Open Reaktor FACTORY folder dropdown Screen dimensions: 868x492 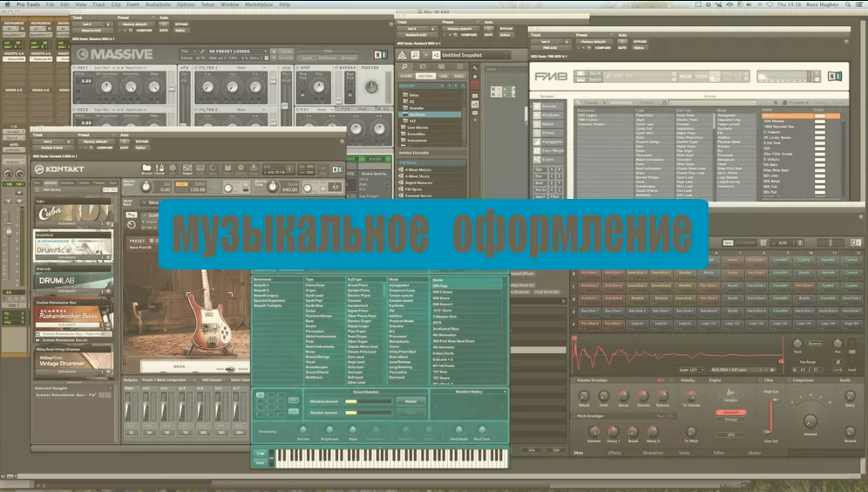[422, 85]
